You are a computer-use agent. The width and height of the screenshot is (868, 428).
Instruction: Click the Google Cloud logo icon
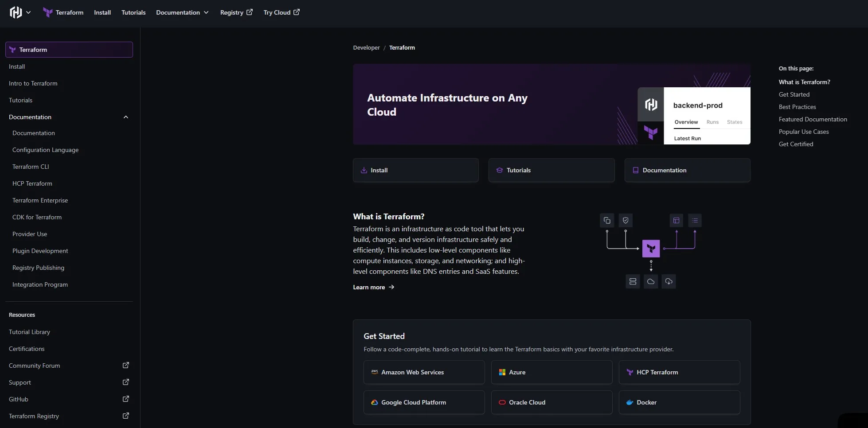click(x=375, y=402)
